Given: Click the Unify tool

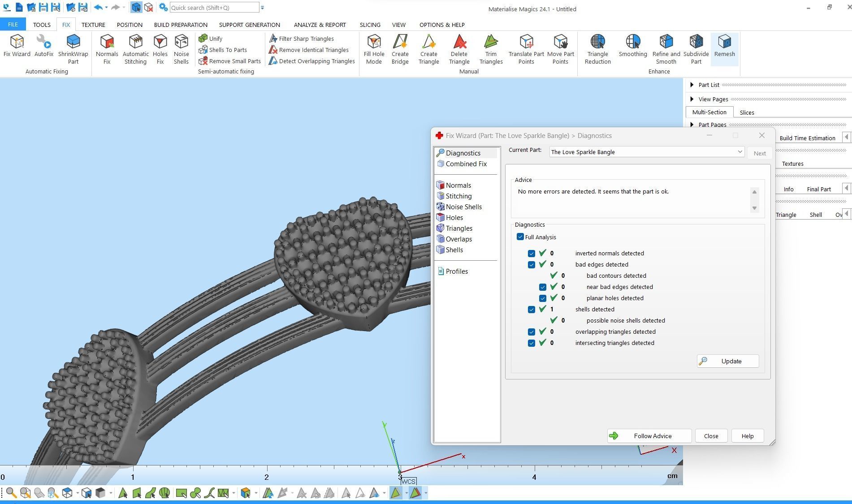Looking at the screenshot, I should tap(211, 39).
